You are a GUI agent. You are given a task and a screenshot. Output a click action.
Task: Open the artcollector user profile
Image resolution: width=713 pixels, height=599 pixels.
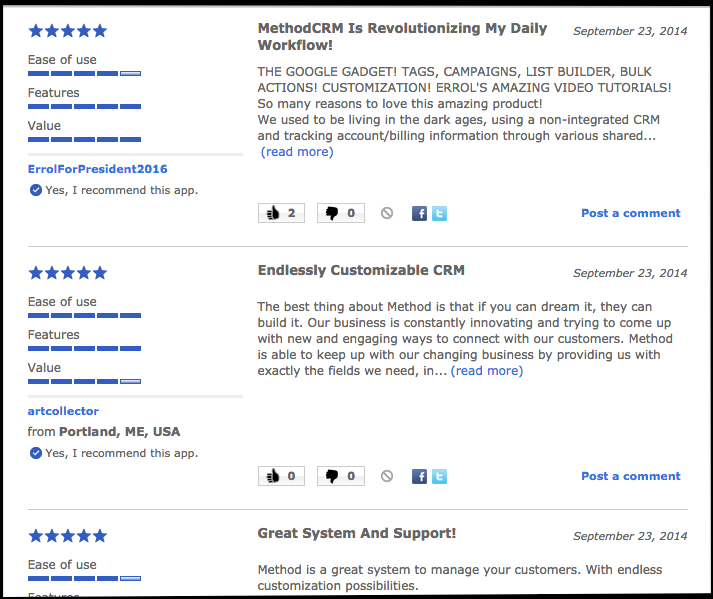click(x=63, y=411)
